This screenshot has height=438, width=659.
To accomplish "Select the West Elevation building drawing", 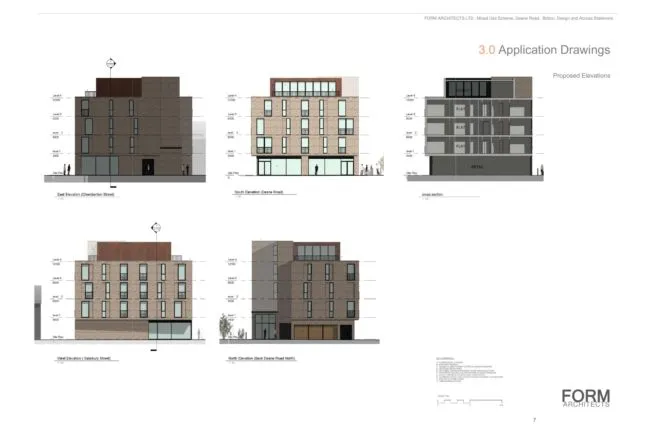I will (134, 290).
